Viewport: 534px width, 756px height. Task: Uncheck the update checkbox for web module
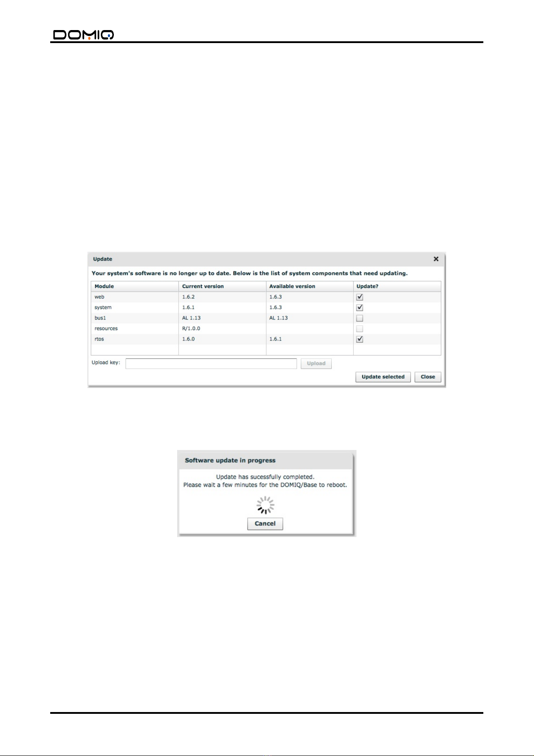pos(360,297)
